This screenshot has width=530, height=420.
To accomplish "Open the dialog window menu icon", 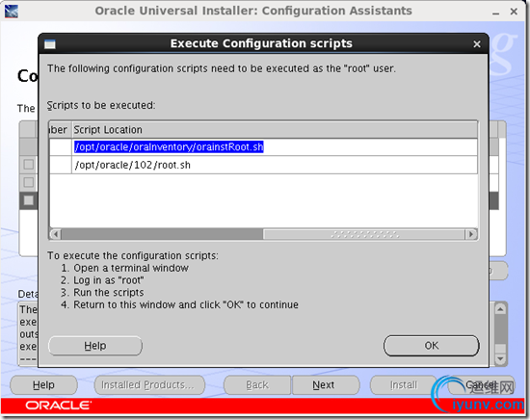I will pyautogui.click(x=50, y=44).
